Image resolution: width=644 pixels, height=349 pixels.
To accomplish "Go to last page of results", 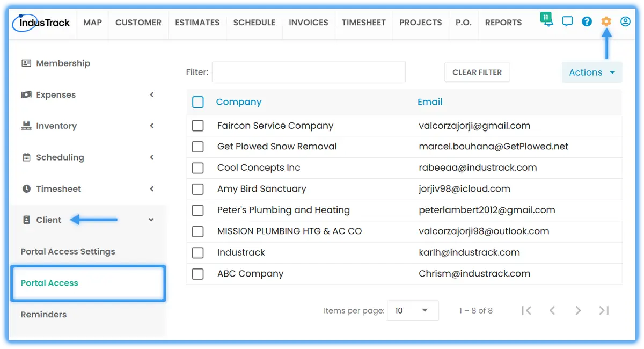I will tap(604, 310).
